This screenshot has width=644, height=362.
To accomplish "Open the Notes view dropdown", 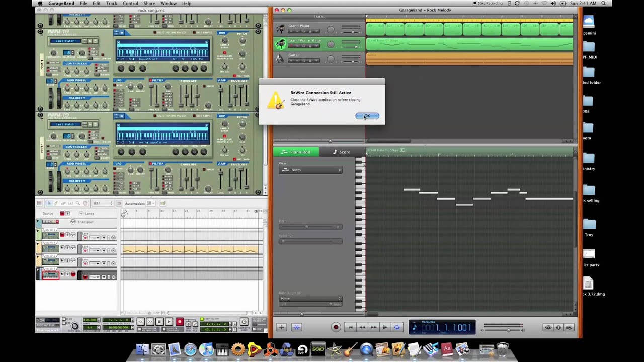I will [310, 170].
